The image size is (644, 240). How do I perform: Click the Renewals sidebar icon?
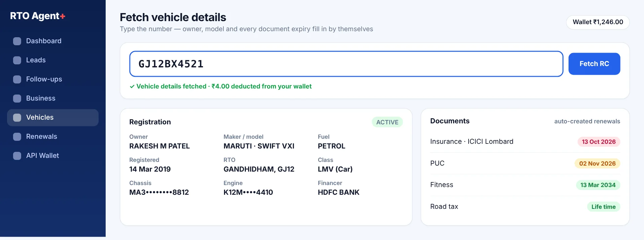click(17, 137)
